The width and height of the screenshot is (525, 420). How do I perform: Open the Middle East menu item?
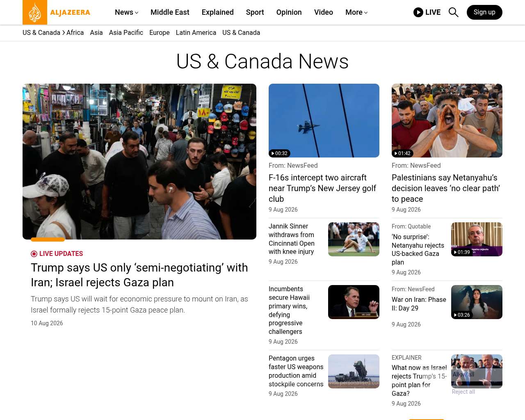coord(170,12)
